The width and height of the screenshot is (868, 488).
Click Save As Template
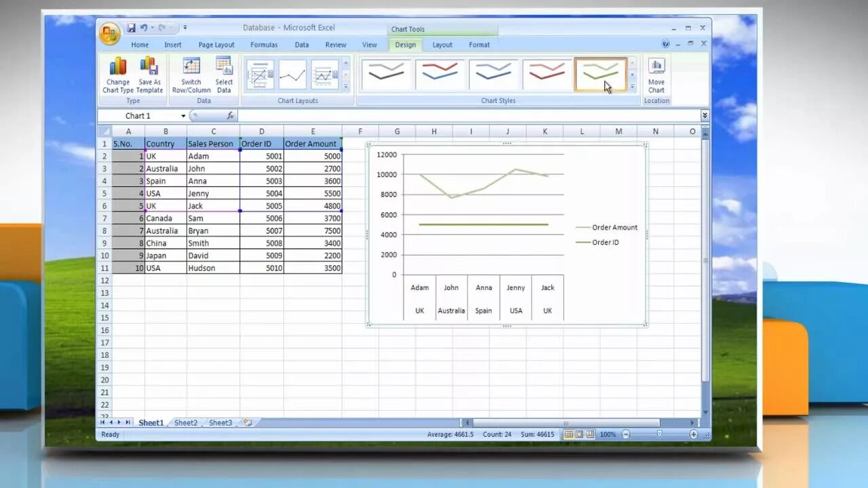pyautogui.click(x=149, y=75)
